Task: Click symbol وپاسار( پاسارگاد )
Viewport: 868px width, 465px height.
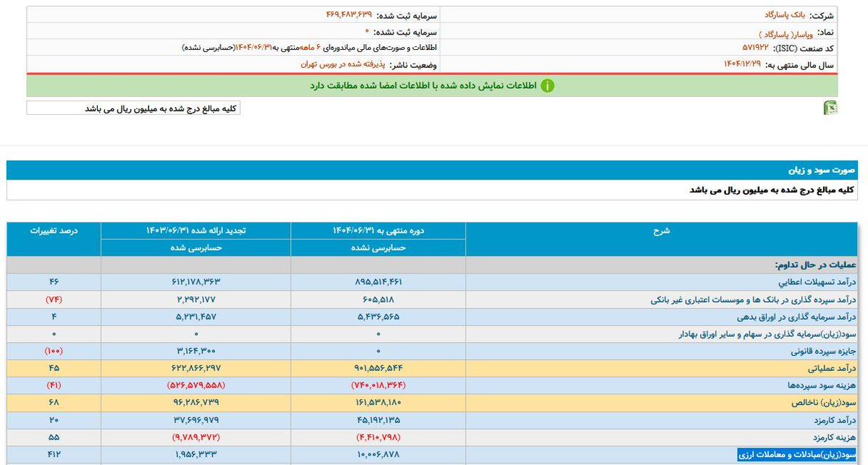Action: point(785,34)
